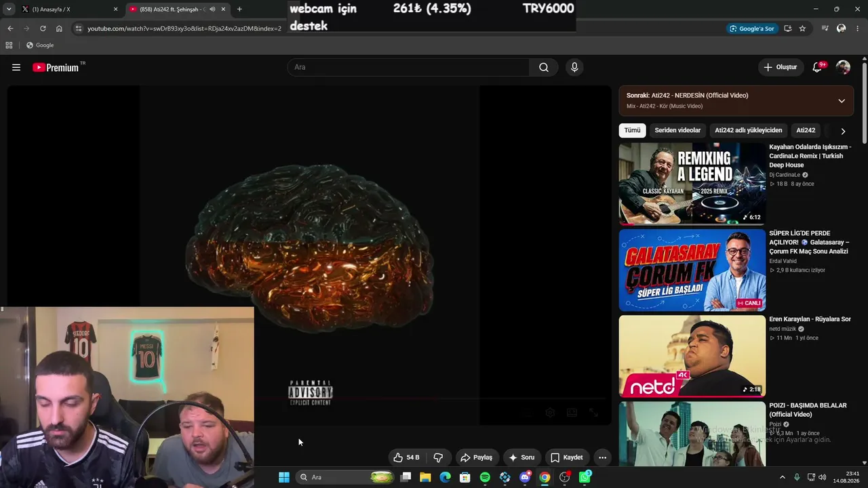Open POIZI - BAŞIMDA BELALAR video title

click(808, 409)
